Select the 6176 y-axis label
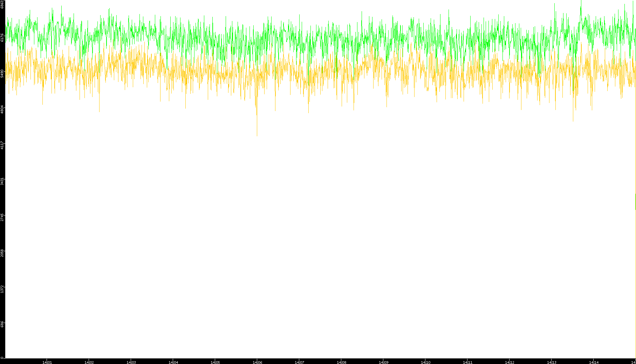 point(2,37)
